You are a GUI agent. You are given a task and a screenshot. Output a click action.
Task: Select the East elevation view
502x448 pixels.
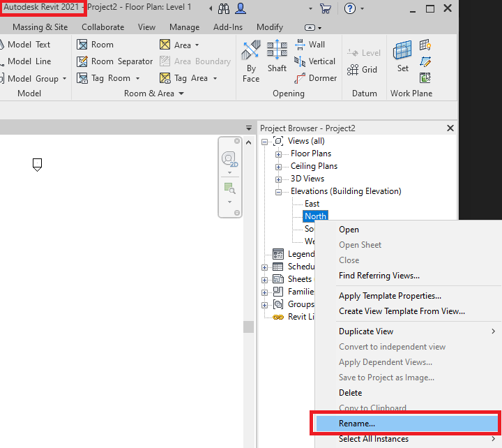point(312,204)
